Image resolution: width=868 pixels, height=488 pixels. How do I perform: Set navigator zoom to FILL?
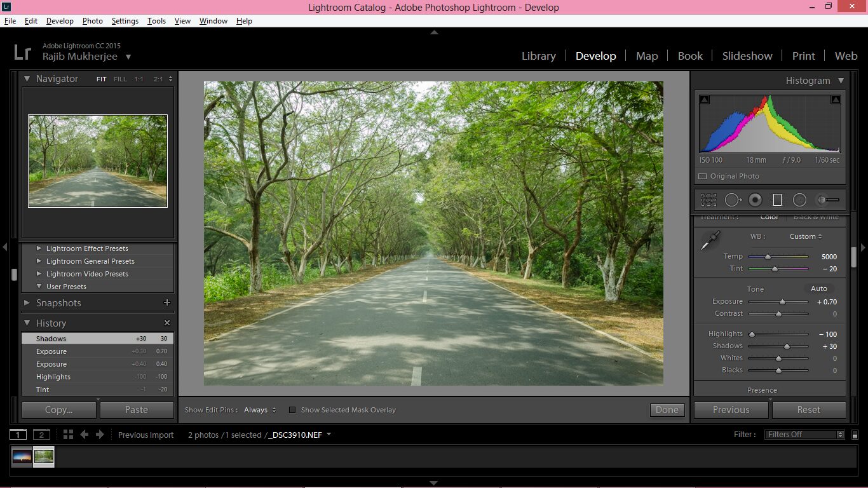(x=120, y=79)
